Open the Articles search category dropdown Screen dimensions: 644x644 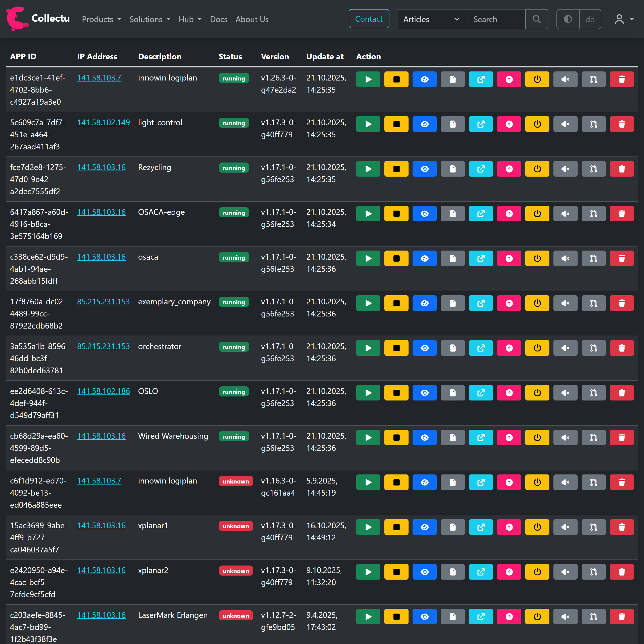pos(431,19)
